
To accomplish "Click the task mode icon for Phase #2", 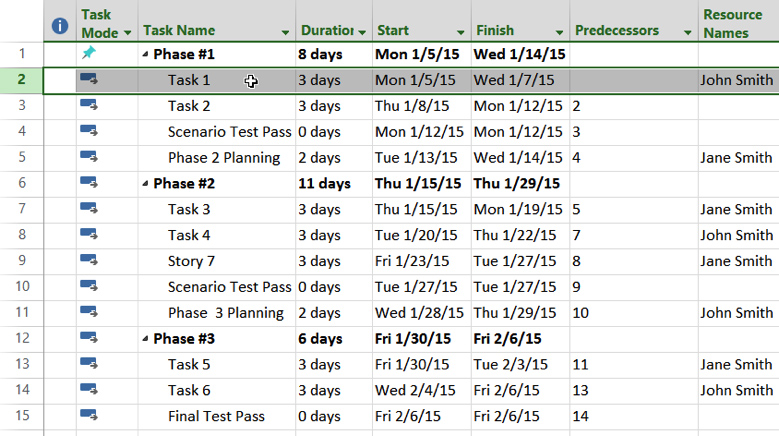I will tap(89, 183).
